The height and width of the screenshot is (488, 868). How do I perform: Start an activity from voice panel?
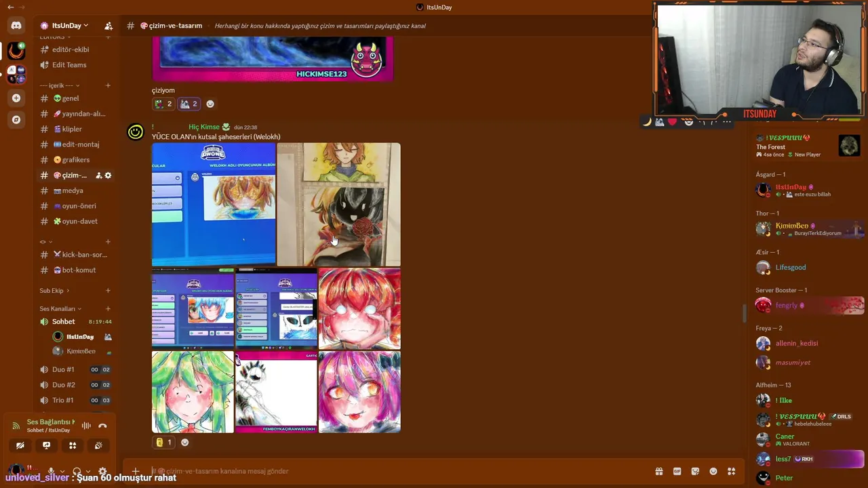tap(73, 445)
